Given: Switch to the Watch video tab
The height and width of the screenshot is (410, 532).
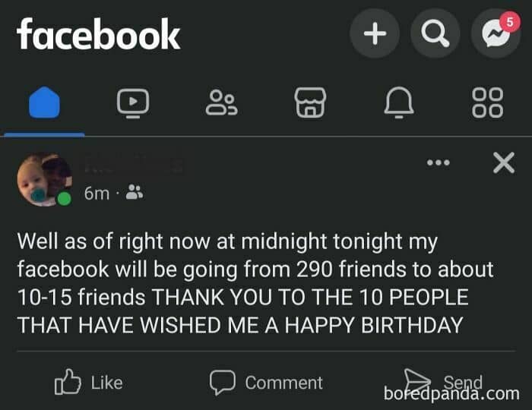Looking at the screenshot, I should pyautogui.click(x=132, y=102).
